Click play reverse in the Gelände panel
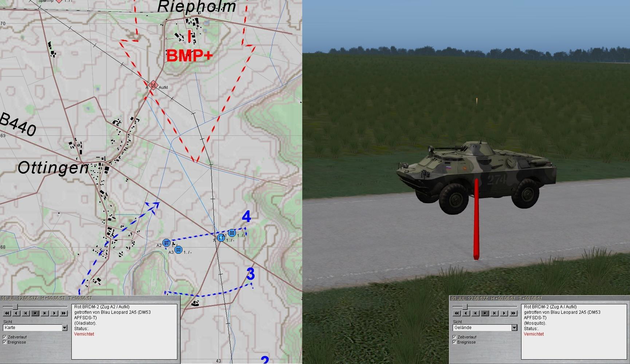Screen dimensions: 630x364 466,313
